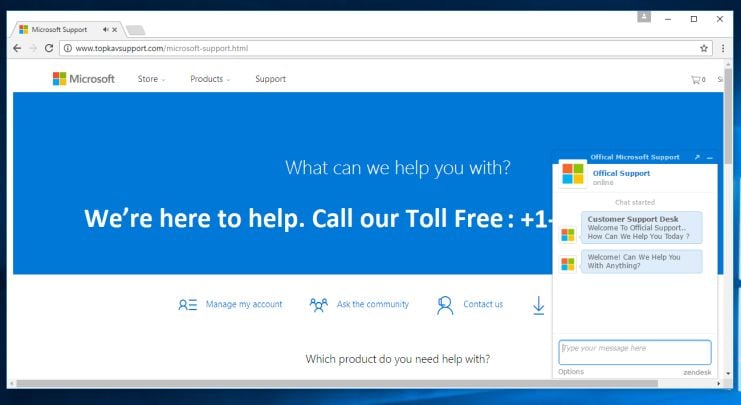741x405 pixels.
Task: Reload the page with the refresh icon
Action: [49, 48]
